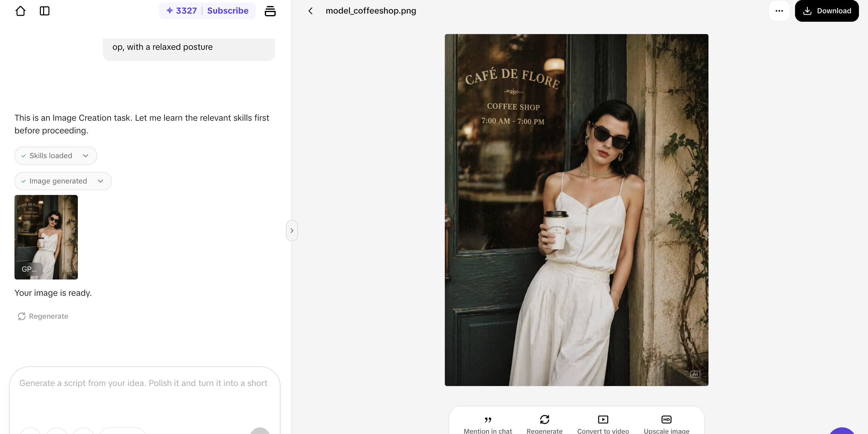Open the stacked layers history icon

point(270,11)
